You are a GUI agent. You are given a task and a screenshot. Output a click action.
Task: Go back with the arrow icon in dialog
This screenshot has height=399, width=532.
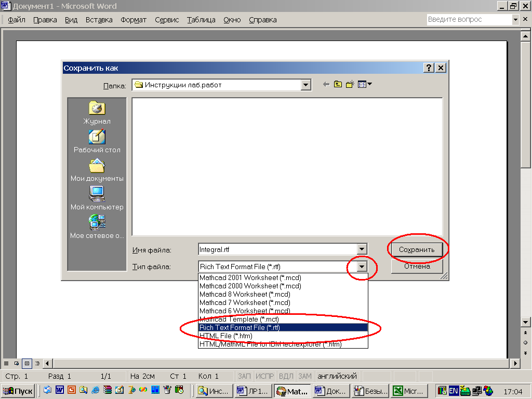pyautogui.click(x=326, y=85)
